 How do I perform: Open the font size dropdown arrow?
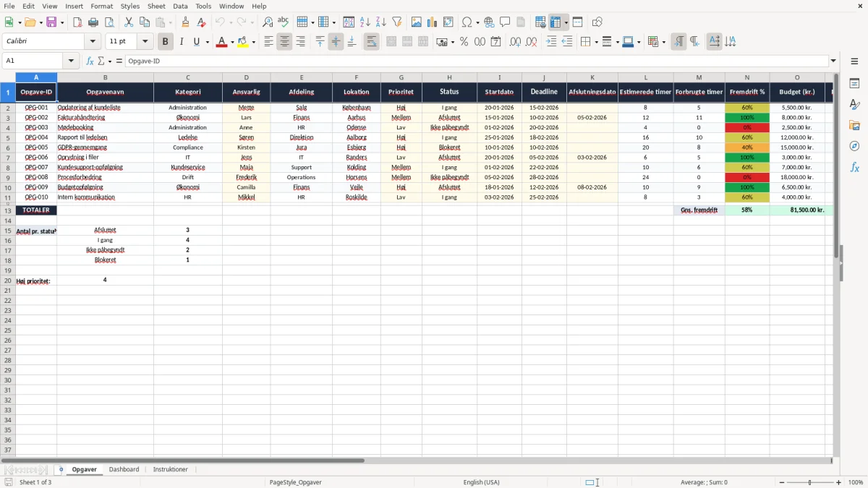pyautogui.click(x=145, y=42)
